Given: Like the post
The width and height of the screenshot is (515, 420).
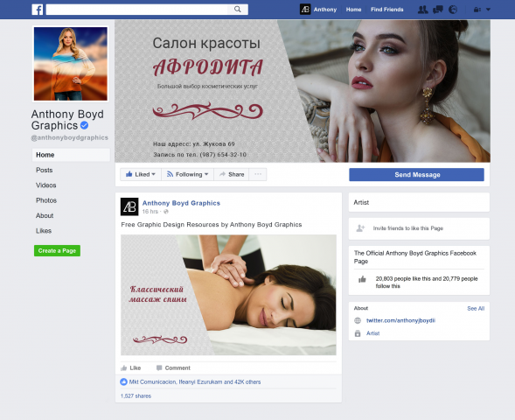Looking at the screenshot, I should (131, 367).
